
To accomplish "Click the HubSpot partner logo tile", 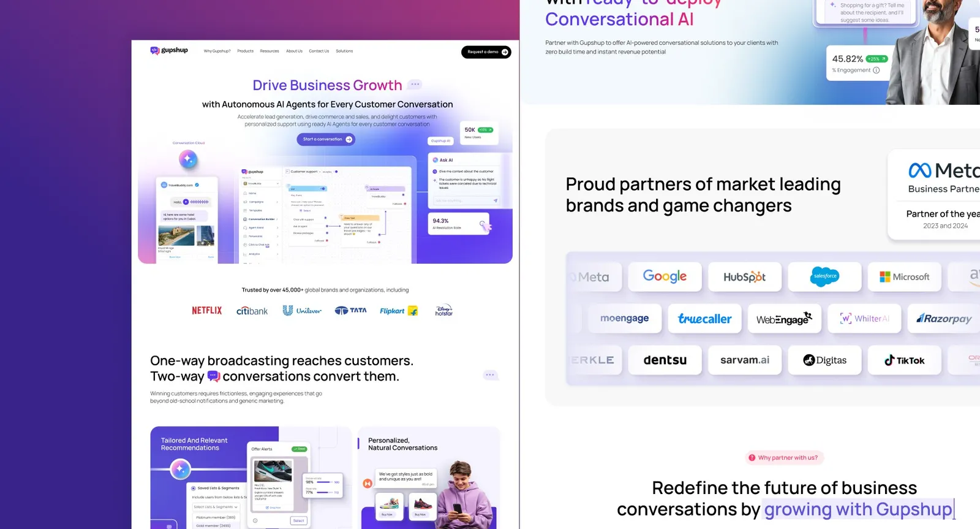I will click(x=745, y=276).
